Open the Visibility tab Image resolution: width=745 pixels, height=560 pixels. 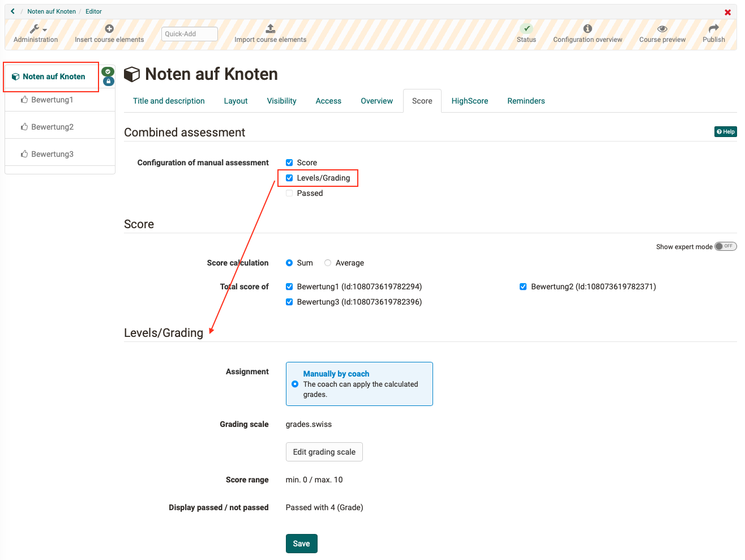point(281,100)
